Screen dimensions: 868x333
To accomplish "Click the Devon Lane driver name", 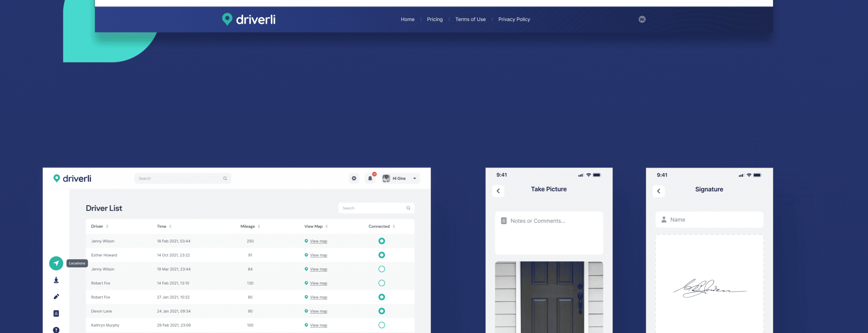I will 101,311.
